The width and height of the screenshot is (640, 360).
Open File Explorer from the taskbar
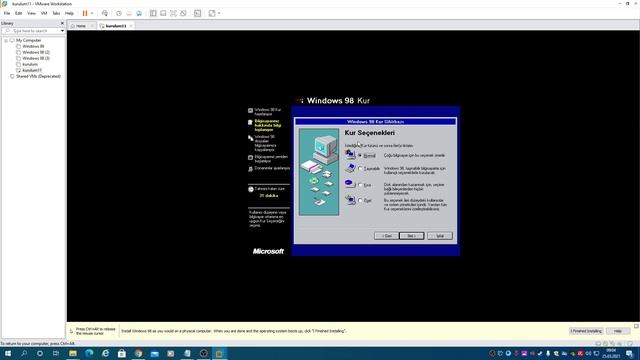(x=73, y=353)
